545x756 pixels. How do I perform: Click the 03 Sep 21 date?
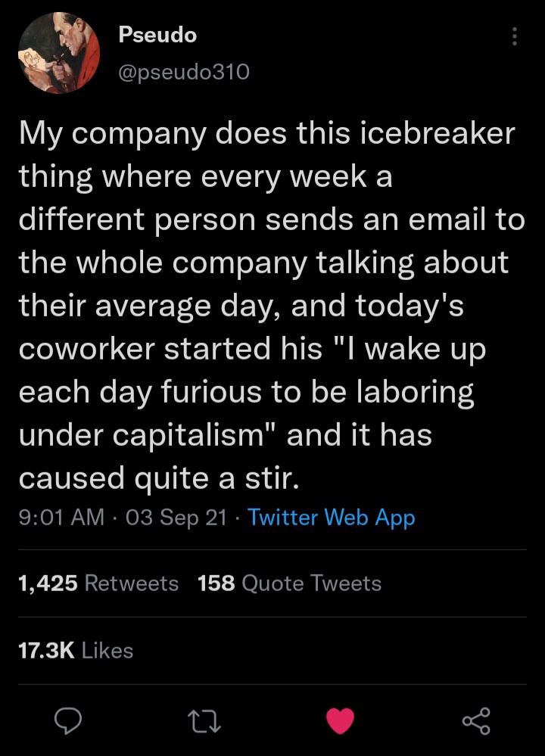pos(176,518)
